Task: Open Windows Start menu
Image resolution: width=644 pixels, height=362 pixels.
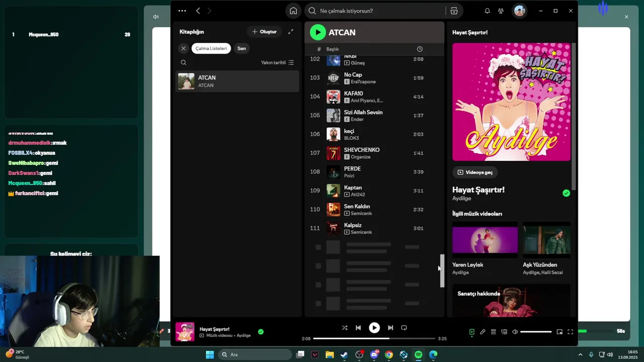Action: (x=210, y=354)
